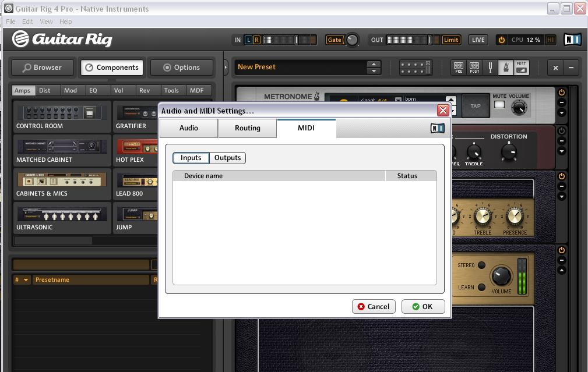The width and height of the screenshot is (588, 372).
Task: Show the Rig Kontrol virtual pedalboard
Action: [415, 68]
